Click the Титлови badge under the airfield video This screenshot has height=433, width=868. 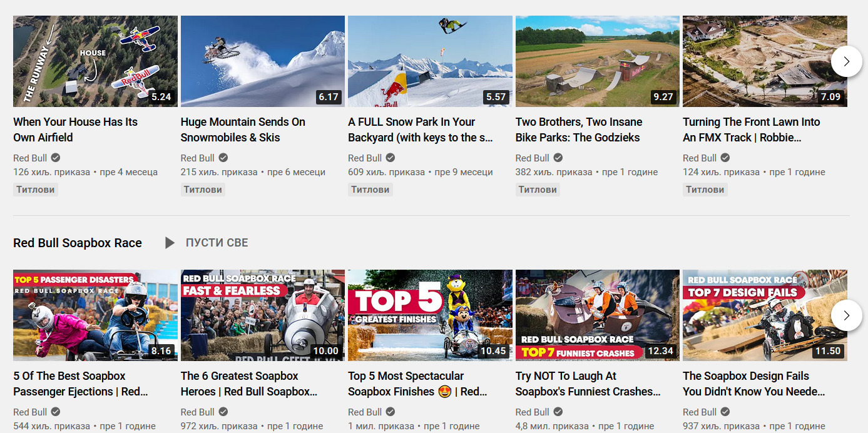pos(35,189)
